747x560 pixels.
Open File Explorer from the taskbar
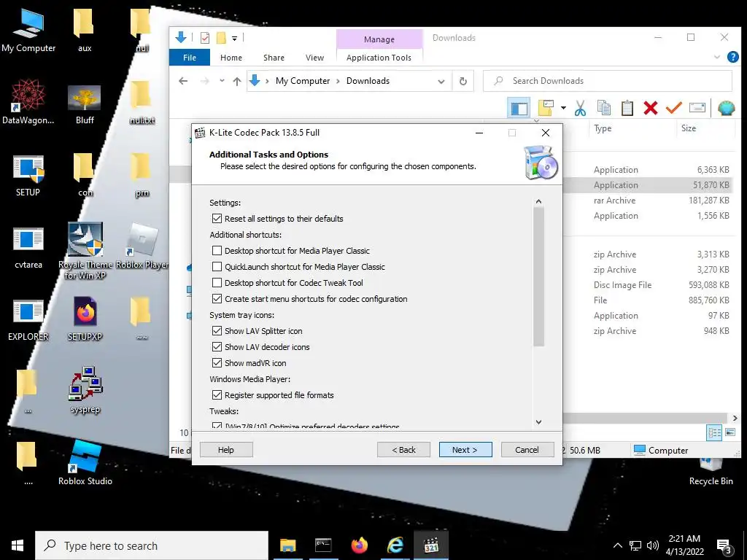[287, 545]
